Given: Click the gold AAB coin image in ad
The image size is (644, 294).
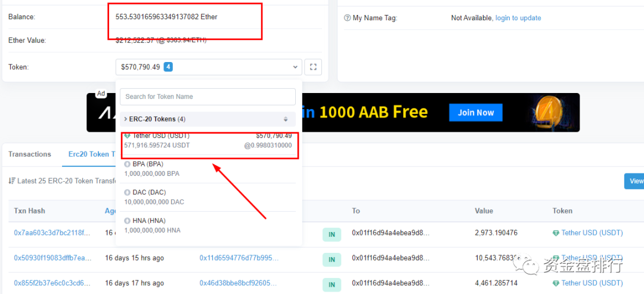Looking at the screenshot, I should click(549, 112).
